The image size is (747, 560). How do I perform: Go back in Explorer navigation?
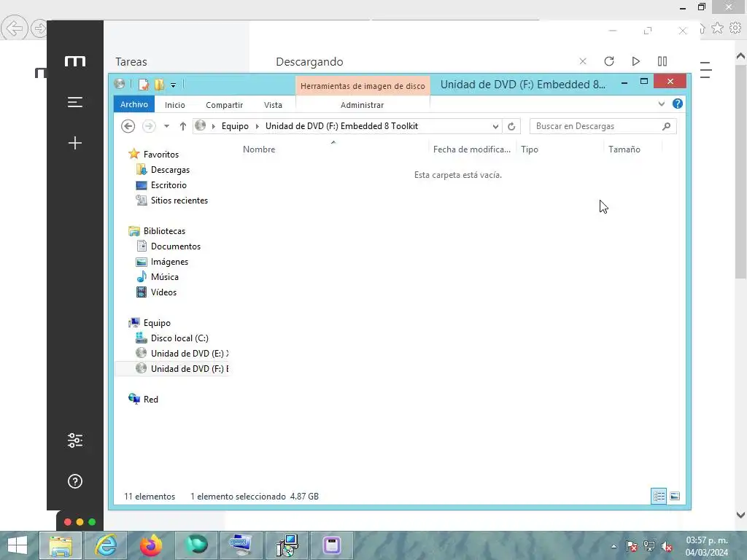click(x=128, y=126)
